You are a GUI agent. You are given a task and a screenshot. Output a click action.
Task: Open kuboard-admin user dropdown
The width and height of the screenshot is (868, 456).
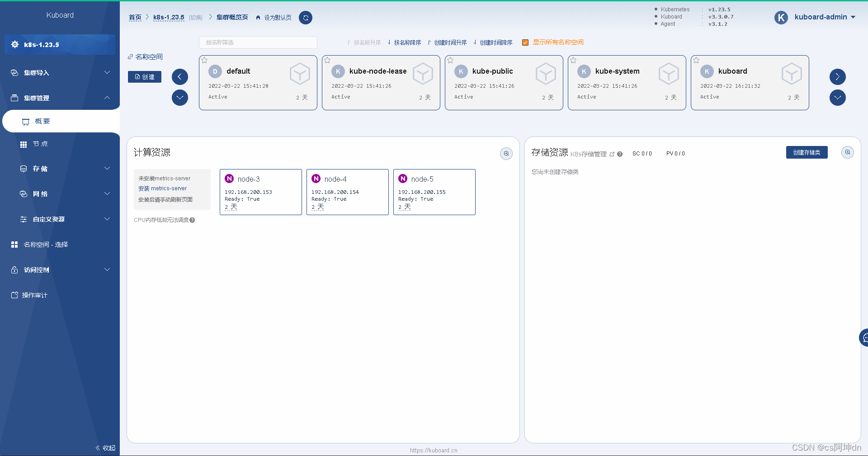pyautogui.click(x=825, y=17)
